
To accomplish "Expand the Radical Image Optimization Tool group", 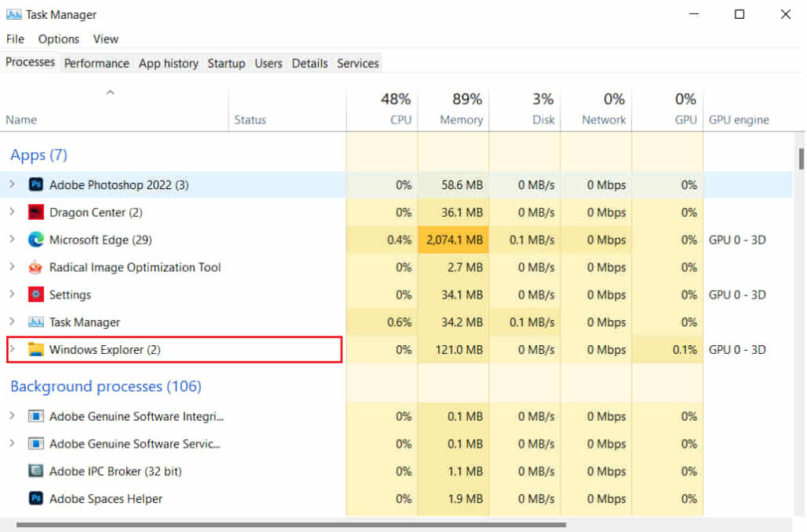I will pyautogui.click(x=13, y=266).
